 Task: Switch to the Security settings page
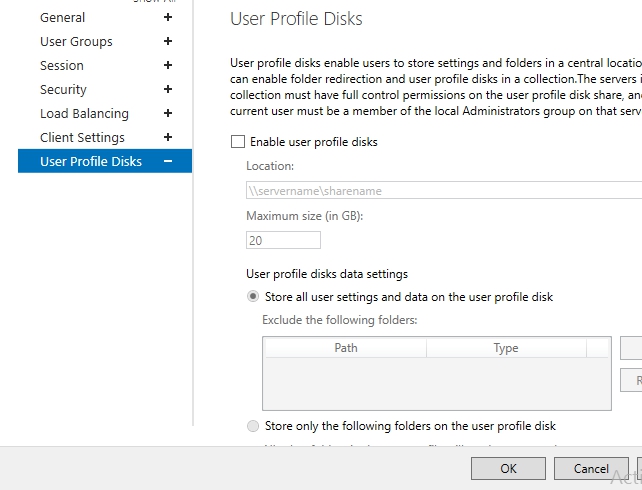[63, 89]
